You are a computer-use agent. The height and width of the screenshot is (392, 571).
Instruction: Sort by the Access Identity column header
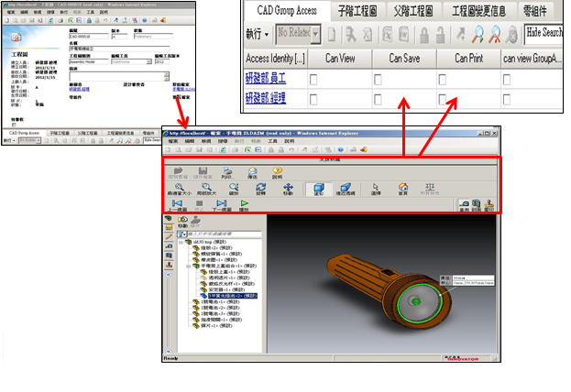(x=275, y=59)
